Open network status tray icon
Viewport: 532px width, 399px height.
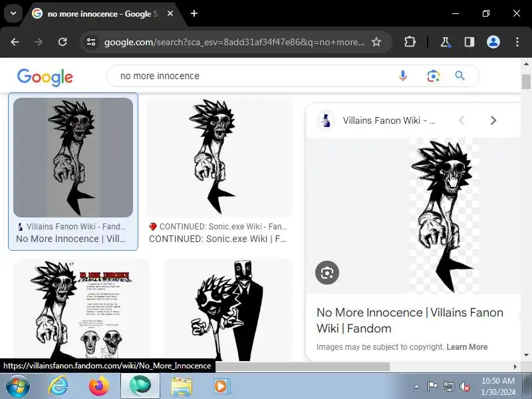click(x=448, y=386)
